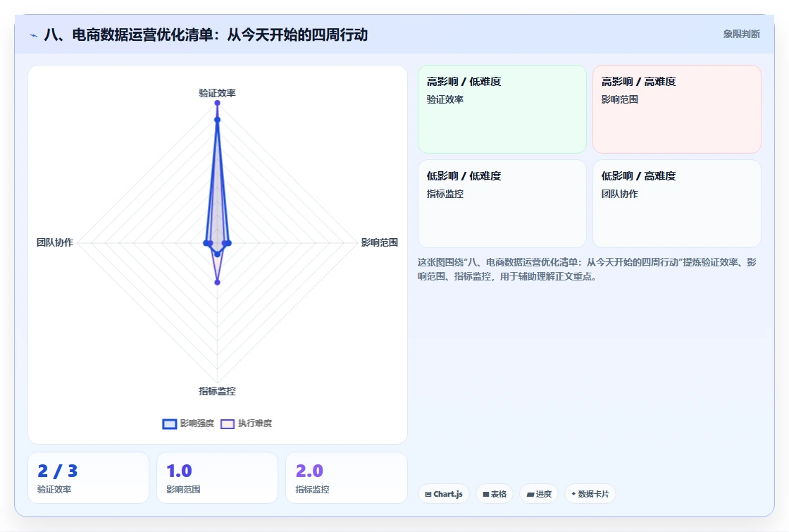Image resolution: width=789 pixels, height=532 pixels.
Task: Click the 2 / 3 验证效率 stat card
Action: [89, 478]
